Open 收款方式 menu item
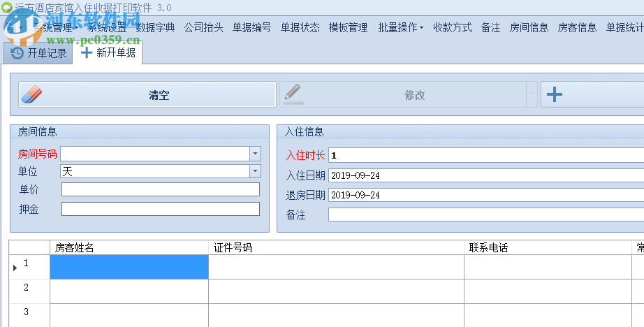Screen dimensions: 644x327 (453, 27)
